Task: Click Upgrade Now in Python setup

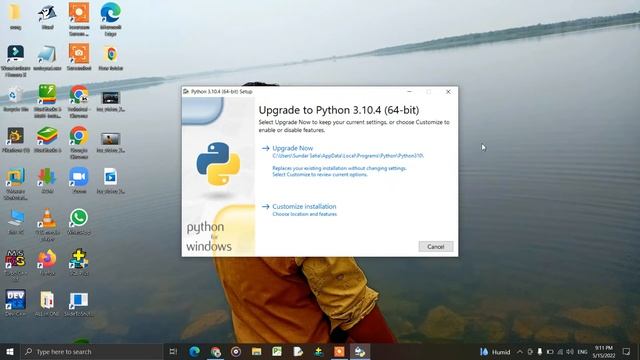Action: pos(293,148)
